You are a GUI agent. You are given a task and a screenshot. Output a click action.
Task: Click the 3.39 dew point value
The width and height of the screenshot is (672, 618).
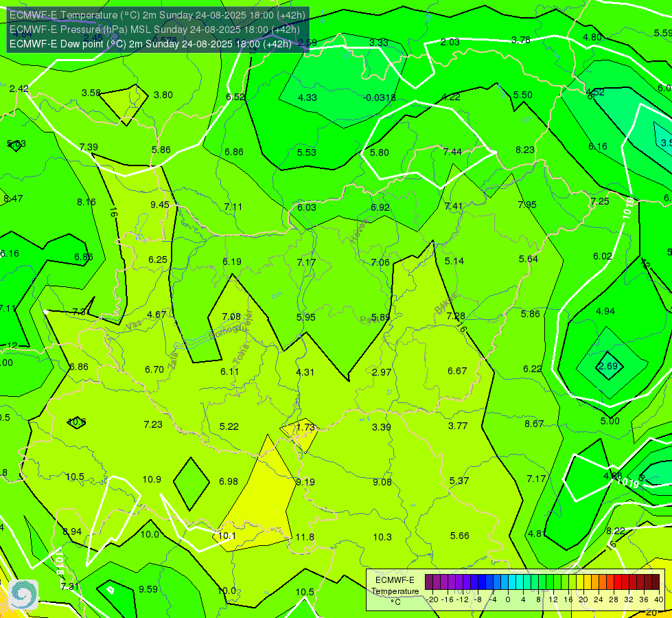[382, 426]
